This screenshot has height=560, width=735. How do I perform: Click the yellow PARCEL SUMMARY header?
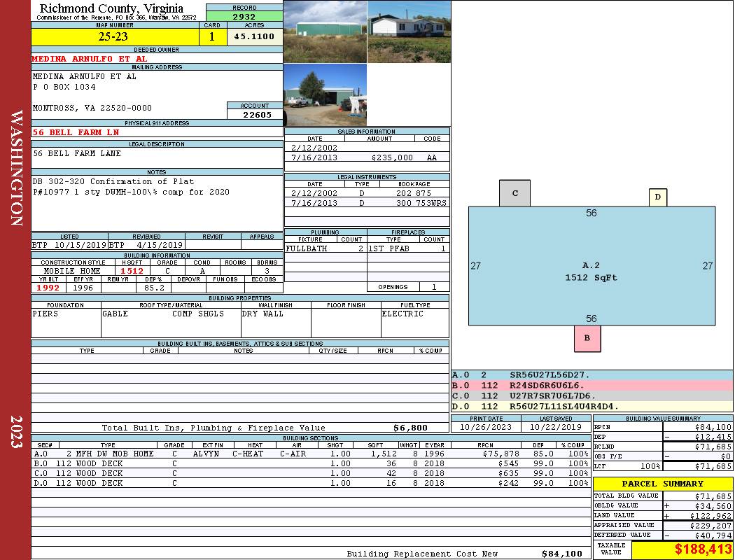[x=663, y=484]
